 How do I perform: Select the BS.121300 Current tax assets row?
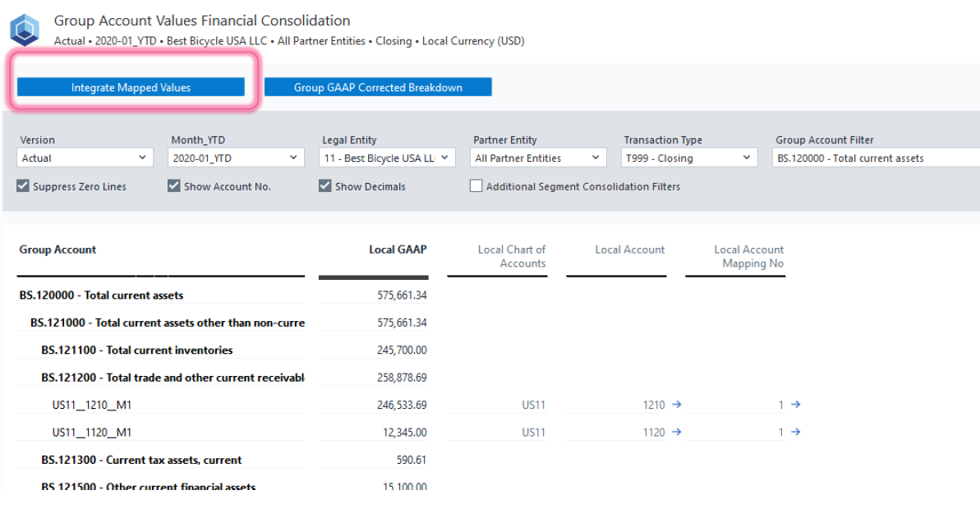[141, 461]
